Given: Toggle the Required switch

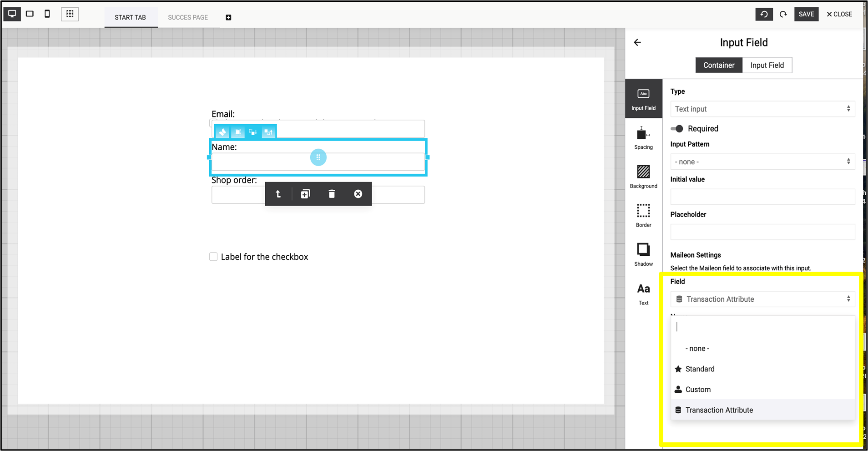Looking at the screenshot, I should click(x=677, y=129).
